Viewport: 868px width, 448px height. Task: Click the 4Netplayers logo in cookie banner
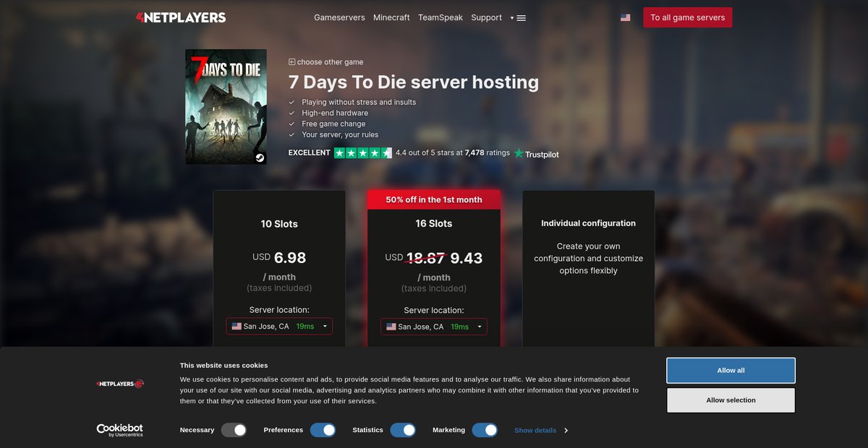pyautogui.click(x=120, y=384)
